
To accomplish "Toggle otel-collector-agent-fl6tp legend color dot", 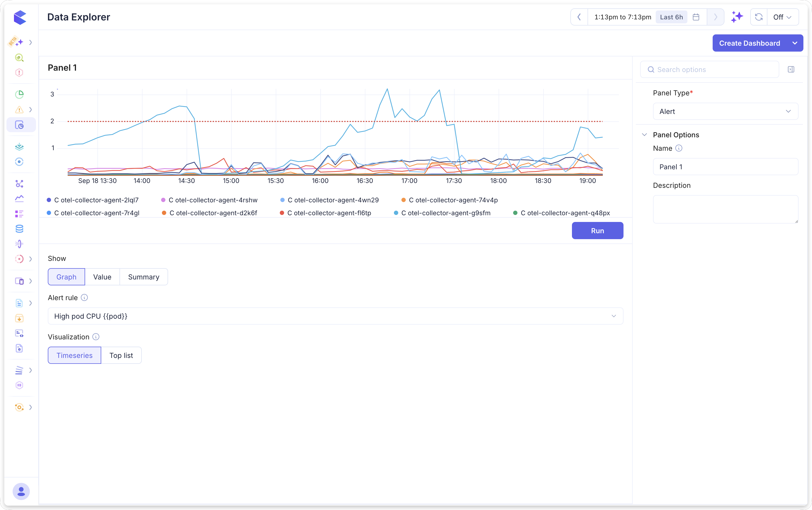I will (282, 213).
